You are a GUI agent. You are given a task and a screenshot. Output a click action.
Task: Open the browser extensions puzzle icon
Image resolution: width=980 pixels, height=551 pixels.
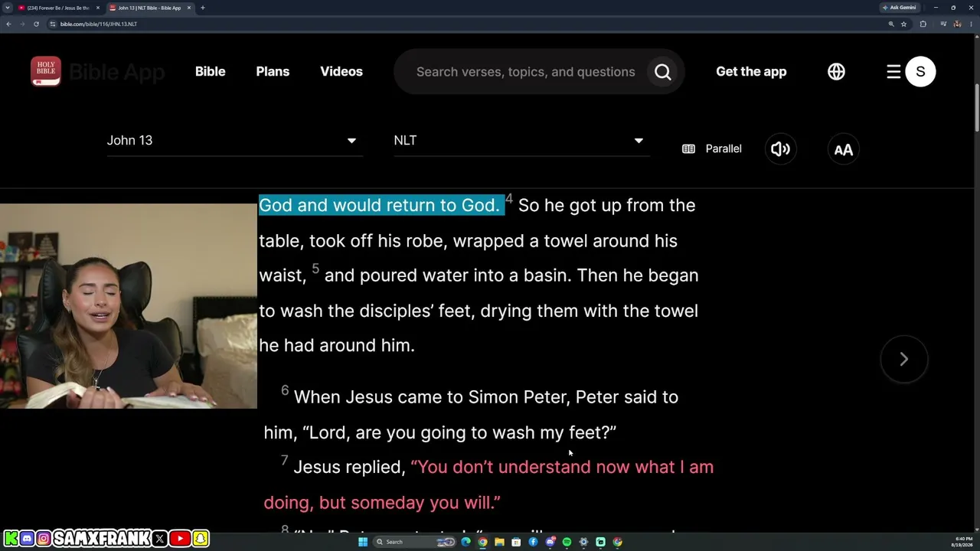[923, 24]
